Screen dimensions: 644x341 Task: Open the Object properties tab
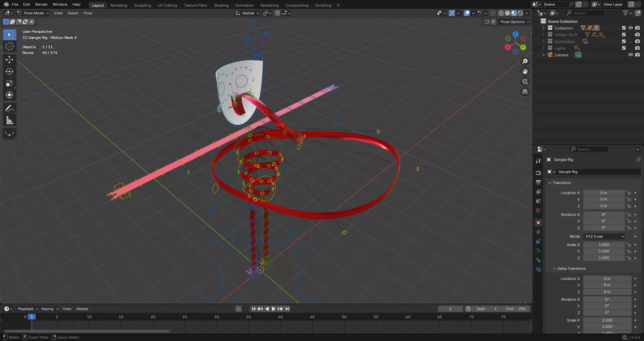(x=538, y=223)
